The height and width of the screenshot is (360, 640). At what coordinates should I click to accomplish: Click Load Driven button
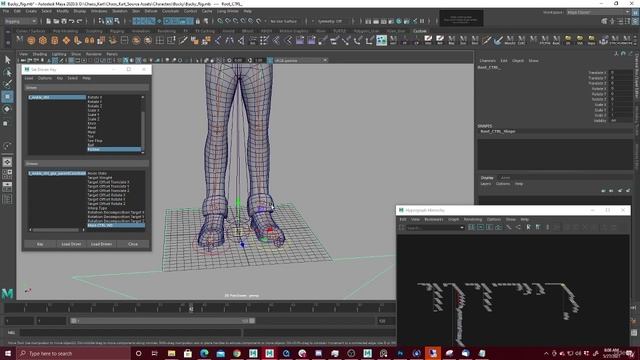[x=101, y=244]
